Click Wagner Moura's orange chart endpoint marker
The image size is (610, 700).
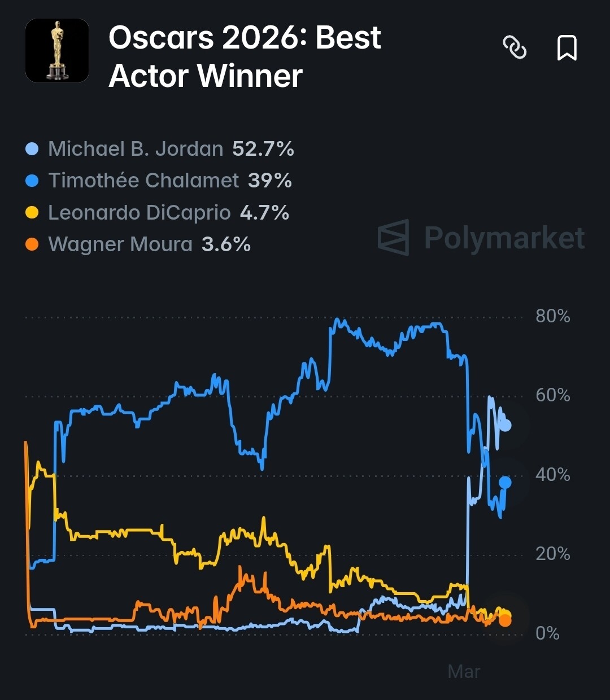(x=505, y=620)
